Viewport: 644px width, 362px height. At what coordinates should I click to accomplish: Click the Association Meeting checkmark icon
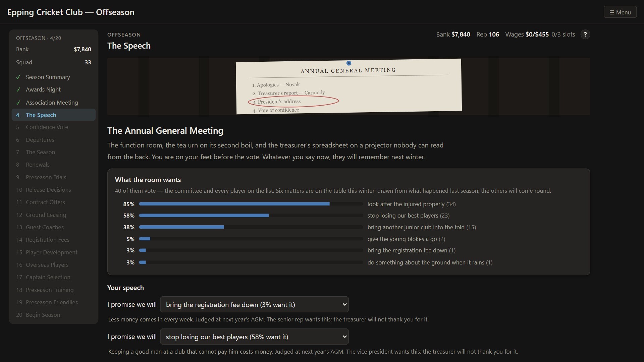coord(18,103)
